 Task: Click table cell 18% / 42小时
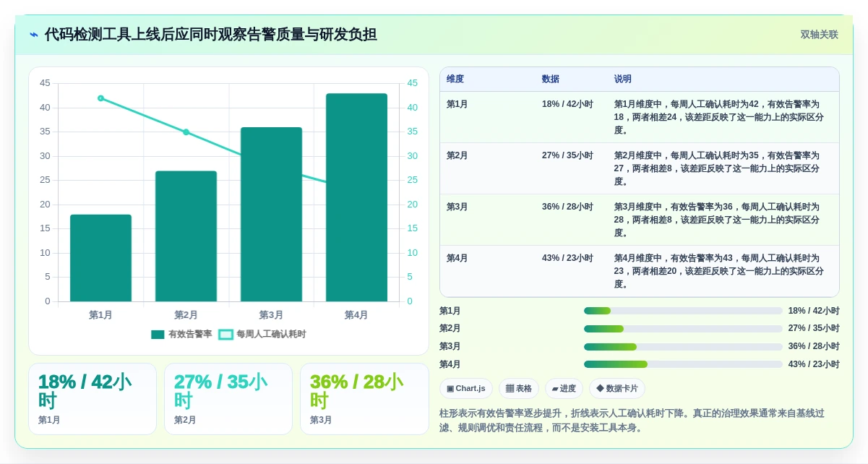tap(567, 104)
